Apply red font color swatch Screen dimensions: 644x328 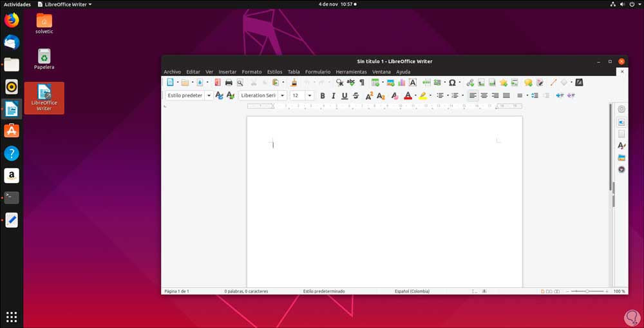click(408, 96)
